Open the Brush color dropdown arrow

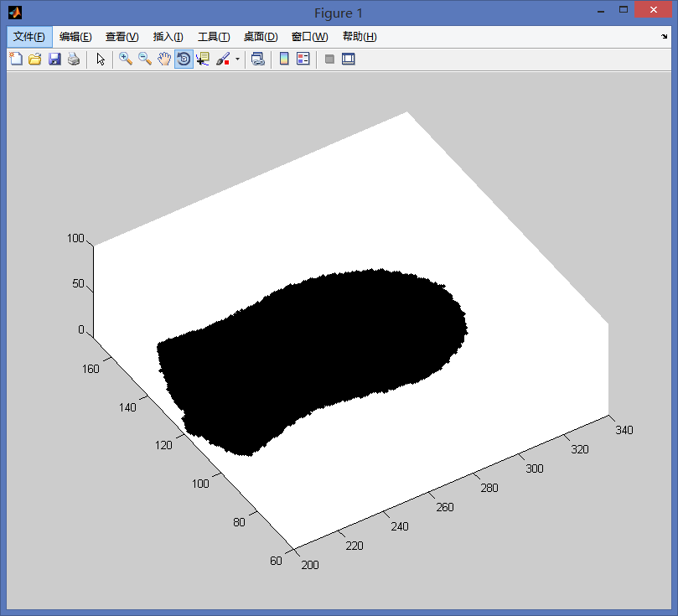[237, 59]
